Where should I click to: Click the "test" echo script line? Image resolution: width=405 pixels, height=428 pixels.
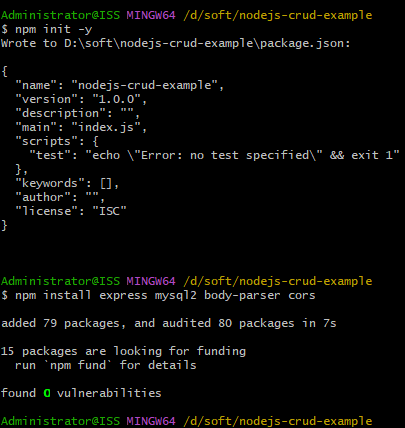214,155
